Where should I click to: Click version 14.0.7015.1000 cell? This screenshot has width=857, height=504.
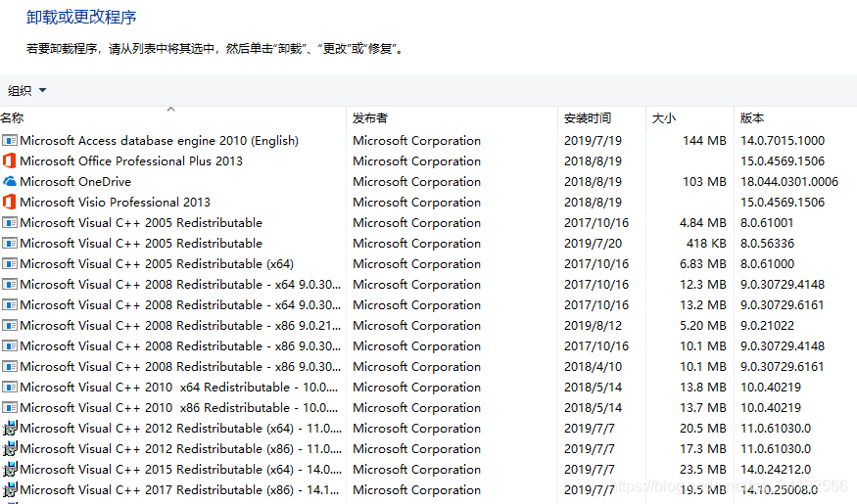click(783, 140)
